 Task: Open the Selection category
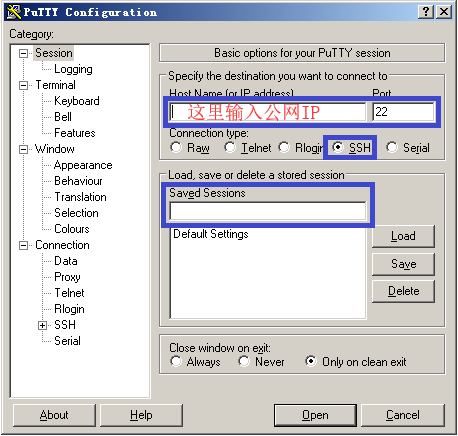pyautogui.click(x=76, y=213)
